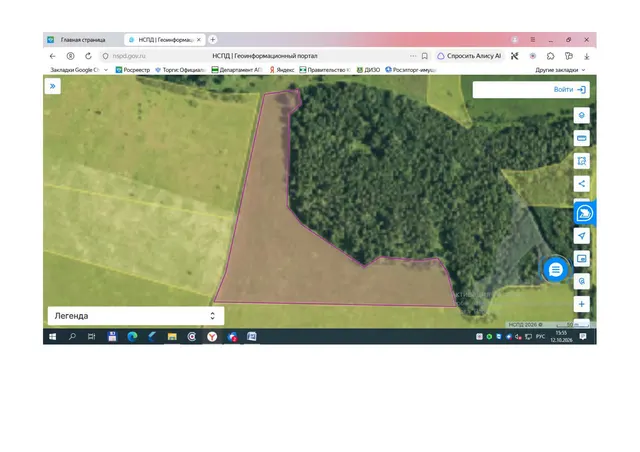Image resolution: width=640 pixels, height=452 pixels.
Task: Expand Другие закладки folder
Action: coord(560,70)
